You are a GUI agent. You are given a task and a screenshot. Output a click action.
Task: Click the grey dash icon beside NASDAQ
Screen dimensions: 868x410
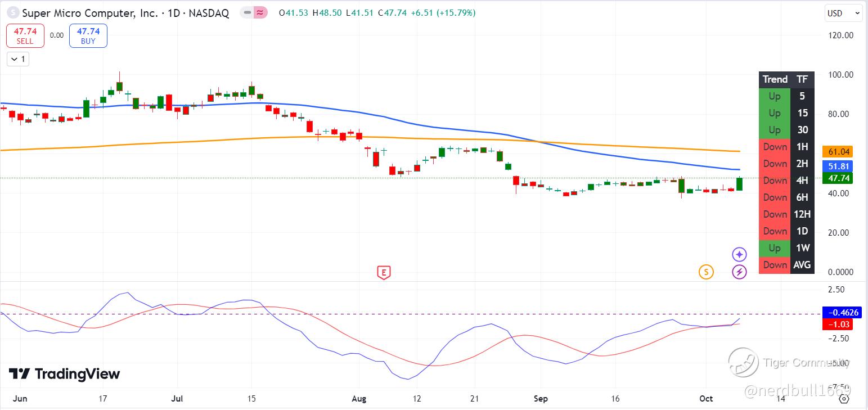coord(247,13)
